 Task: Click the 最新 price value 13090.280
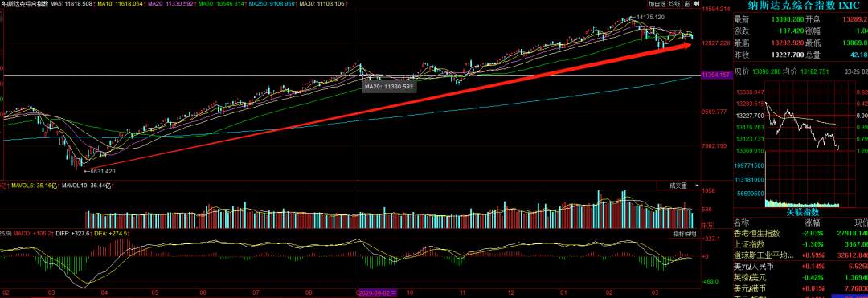point(787,19)
